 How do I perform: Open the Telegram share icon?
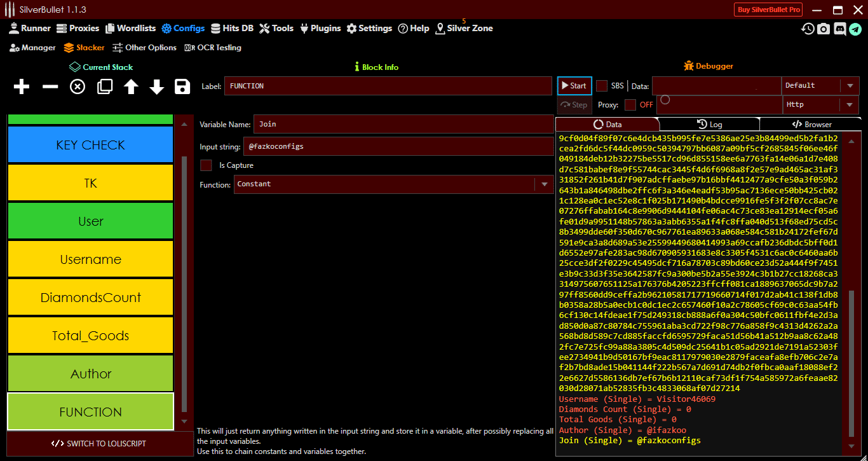(x=855, y=28)
